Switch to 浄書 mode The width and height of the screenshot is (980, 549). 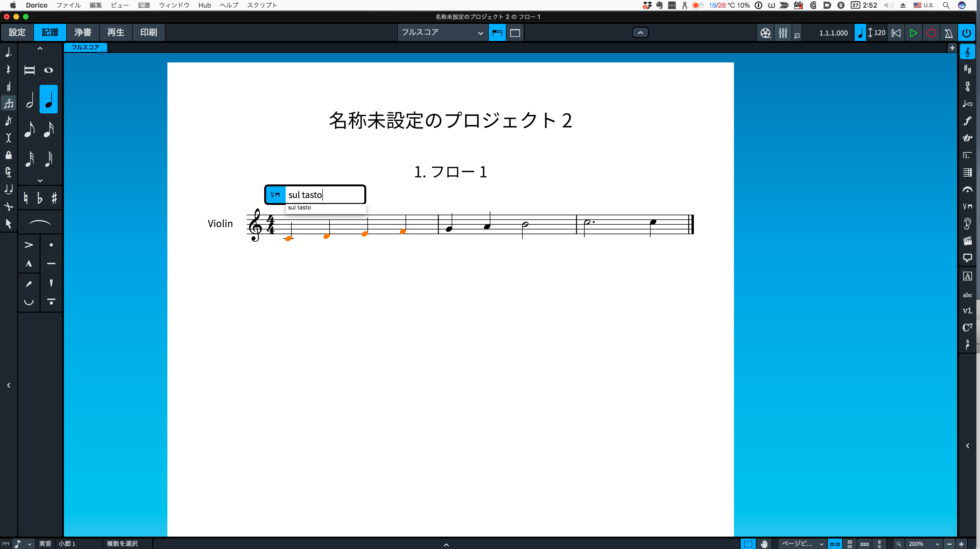click(83, 32)
